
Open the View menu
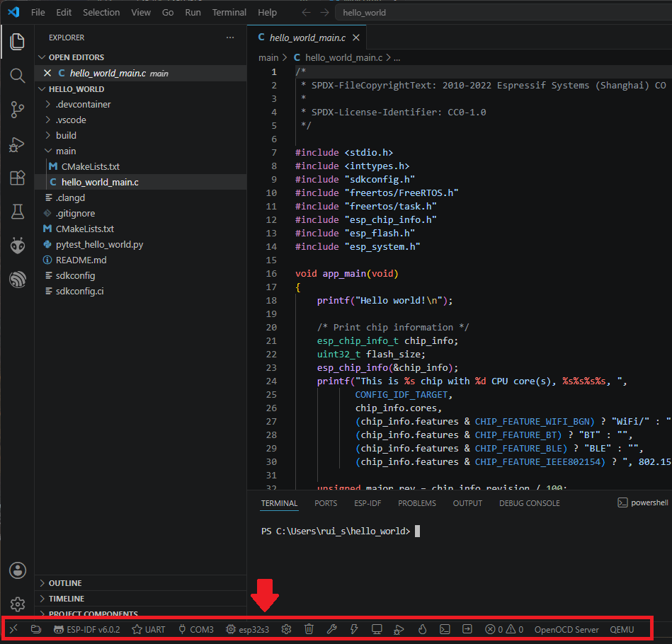(x=141, y=13)
